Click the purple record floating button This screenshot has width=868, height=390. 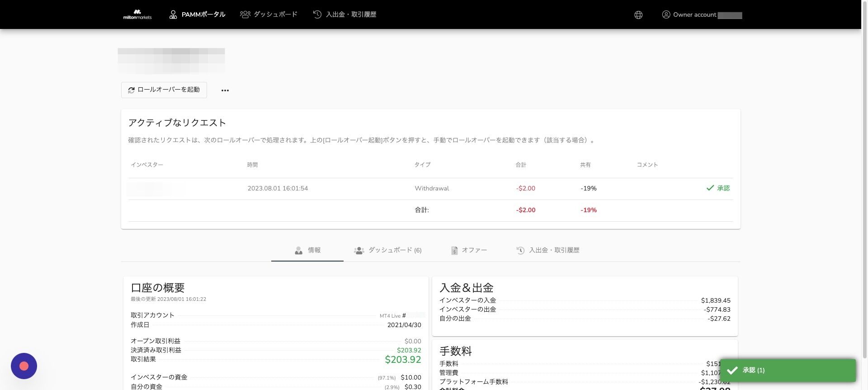coord(24,366)
